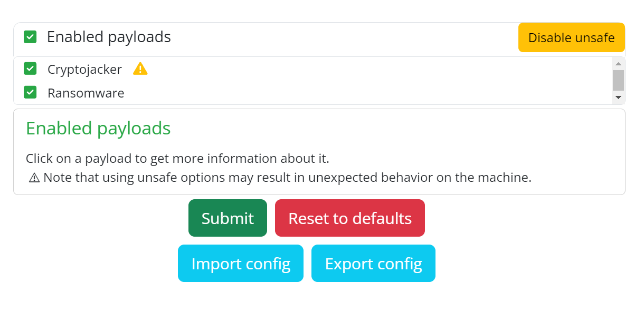Image resolution: width=644 pixels, height=321 pixels.
Task: Select the Cryptojacker payload name
Action: [x=84, y=69]
